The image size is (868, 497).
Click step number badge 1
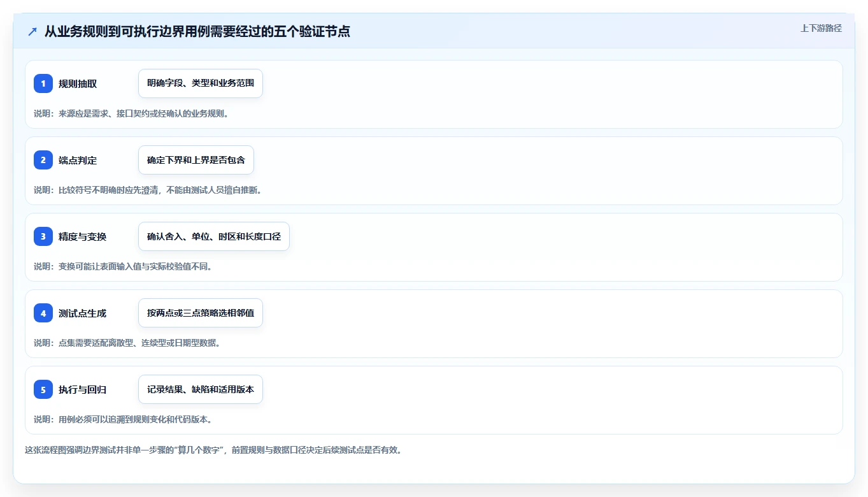click(43, 83)
